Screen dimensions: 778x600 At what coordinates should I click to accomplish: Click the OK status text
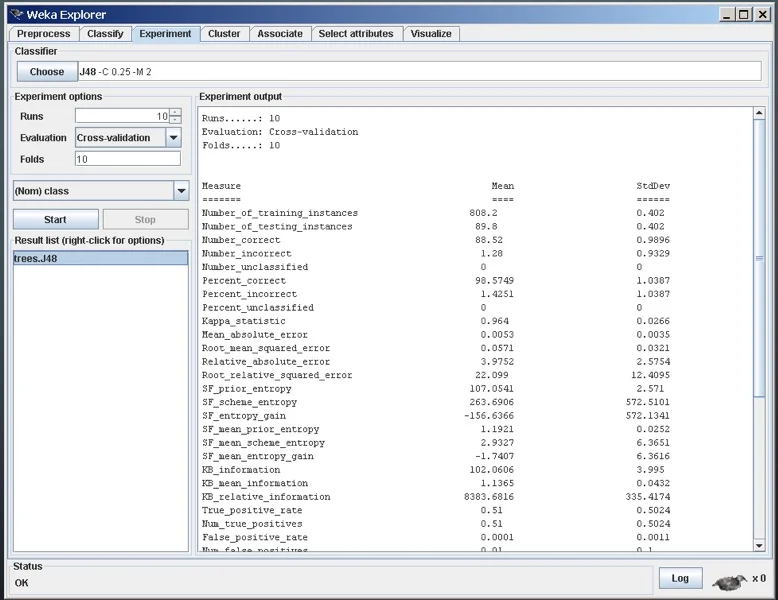21,583
